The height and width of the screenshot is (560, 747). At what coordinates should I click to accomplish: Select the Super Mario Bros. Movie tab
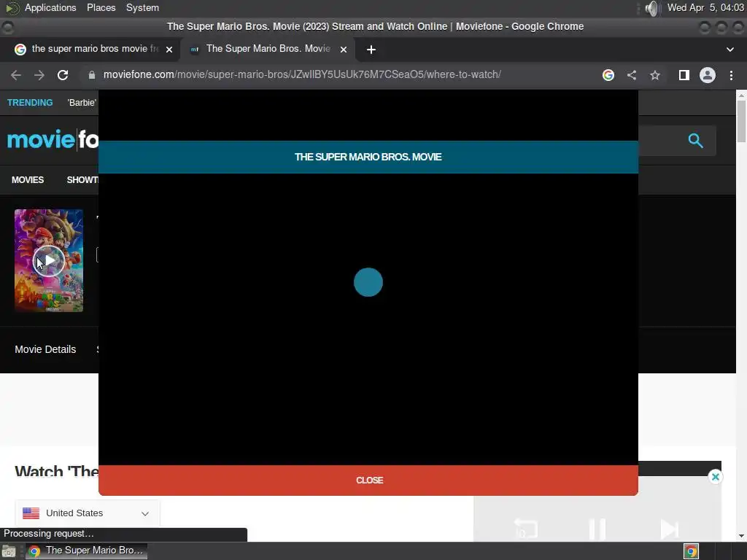(268, 50)
